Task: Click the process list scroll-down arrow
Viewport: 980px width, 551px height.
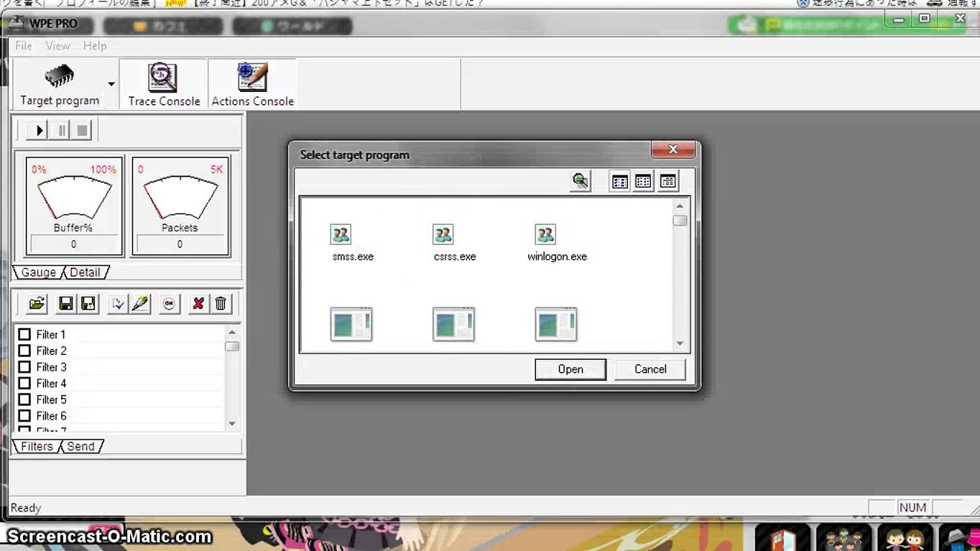Action: click(x=680, y=344)
